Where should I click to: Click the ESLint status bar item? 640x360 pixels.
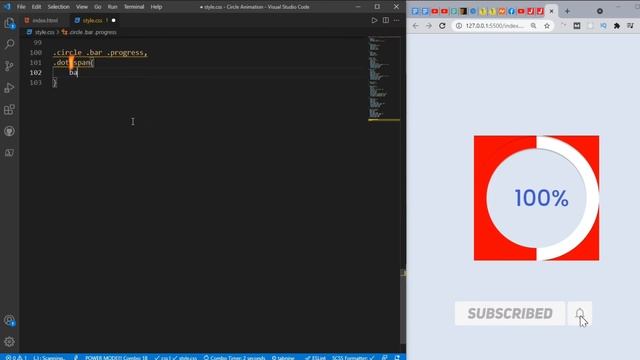point(315,358)
